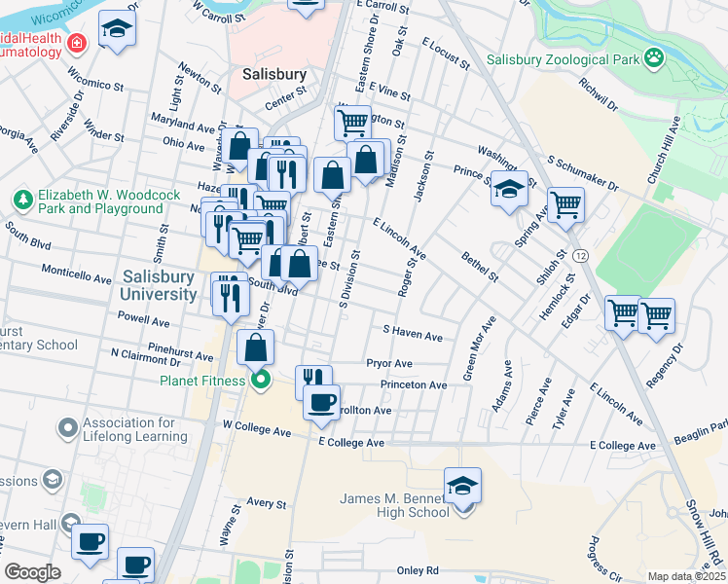
Task: Click the Salisbury Zoological Park label
Action: click(x=564, y=60)
